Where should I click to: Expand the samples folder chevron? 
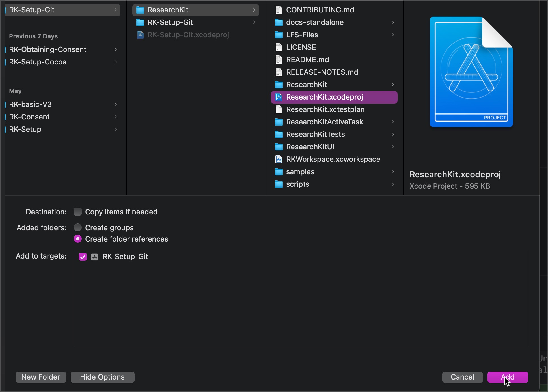(393, 172)
